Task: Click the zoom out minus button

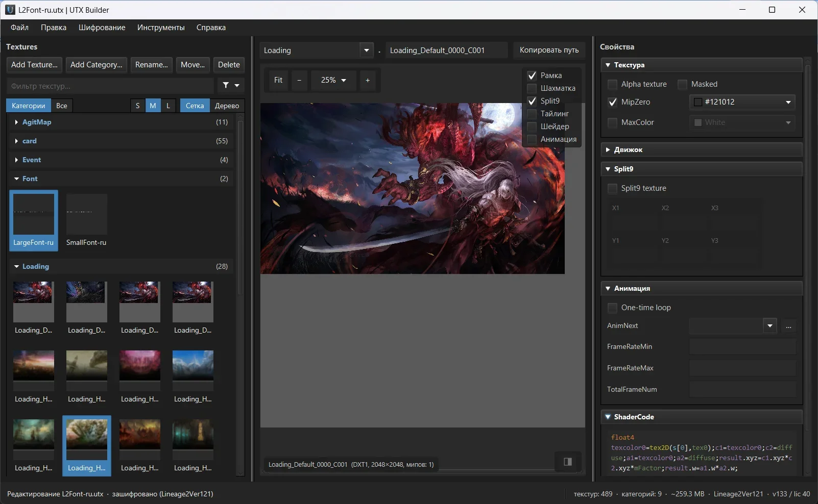Action: pyautogui.click(x=299, y=80)
